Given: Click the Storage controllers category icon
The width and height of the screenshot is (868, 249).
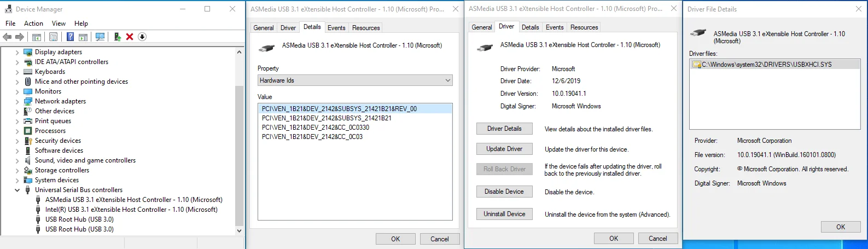Looking at the screenshot, I should click(28, 170).
